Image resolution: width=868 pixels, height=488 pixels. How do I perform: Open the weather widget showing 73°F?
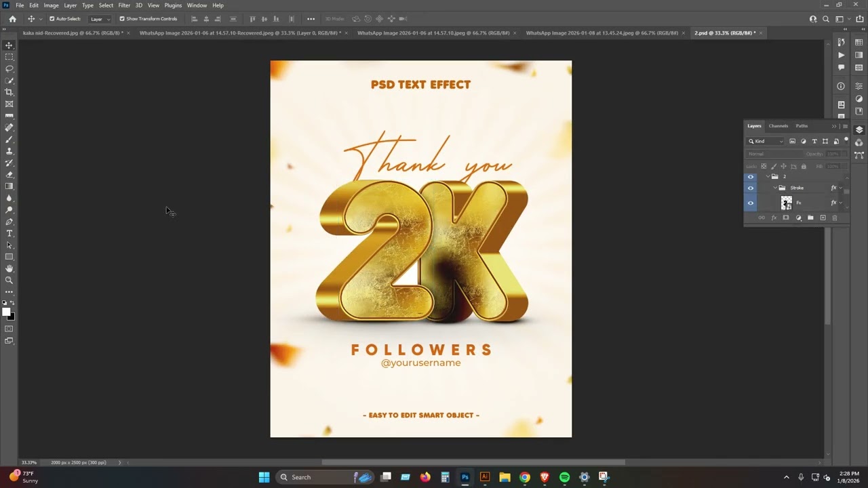click(23, 477)
